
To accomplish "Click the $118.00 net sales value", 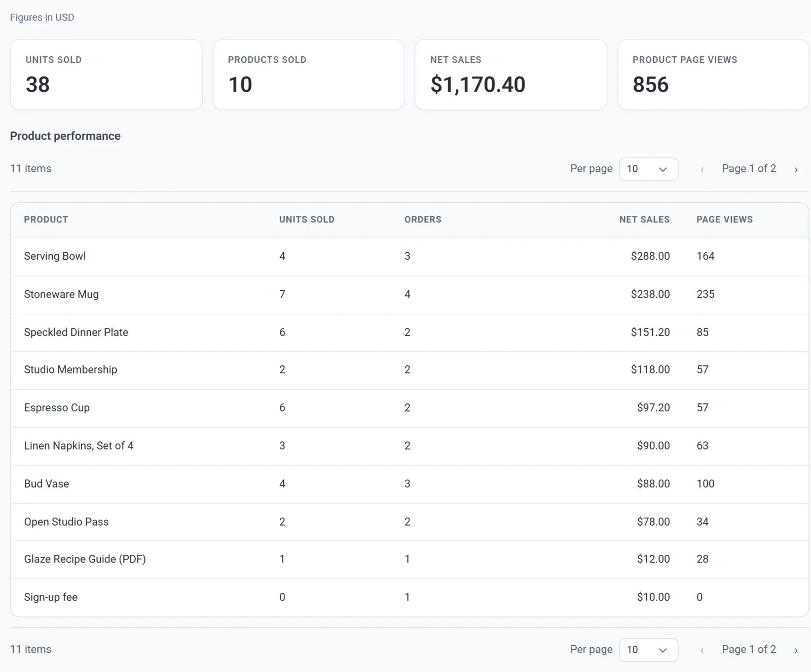I will tap(650, 370).
